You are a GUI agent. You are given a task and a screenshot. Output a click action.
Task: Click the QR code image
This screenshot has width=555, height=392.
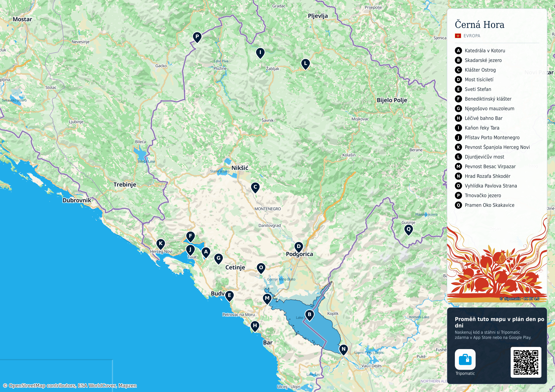pyautogui.click(x=526, y=362)
